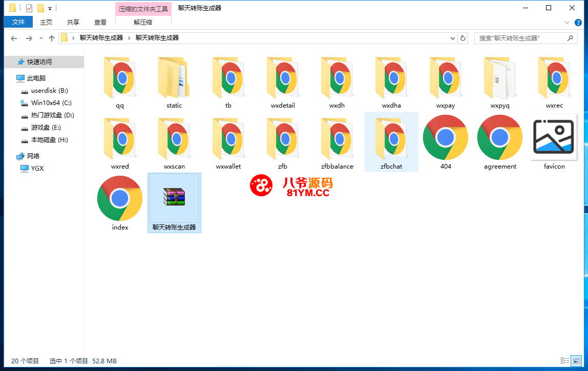This screenshot has height=371, width=588.
Task: Open the 404 Chrome HTML file
Action: [446, 138]
